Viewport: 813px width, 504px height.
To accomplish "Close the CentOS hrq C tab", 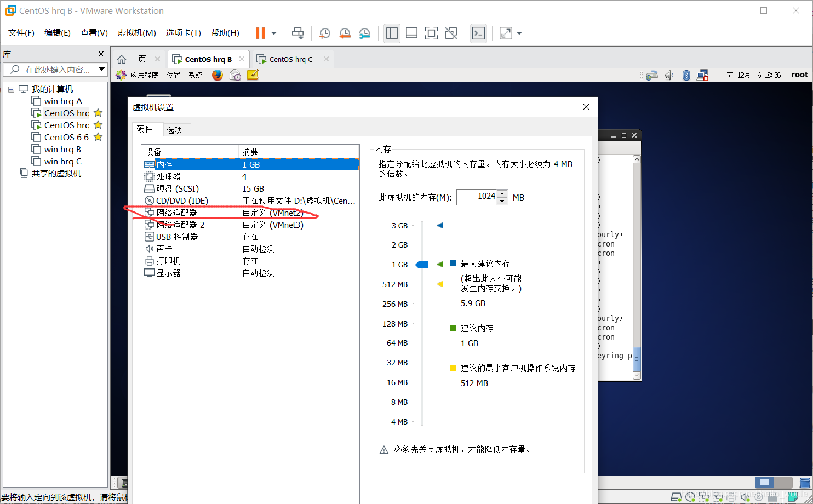I will click(x=326, y=59).
